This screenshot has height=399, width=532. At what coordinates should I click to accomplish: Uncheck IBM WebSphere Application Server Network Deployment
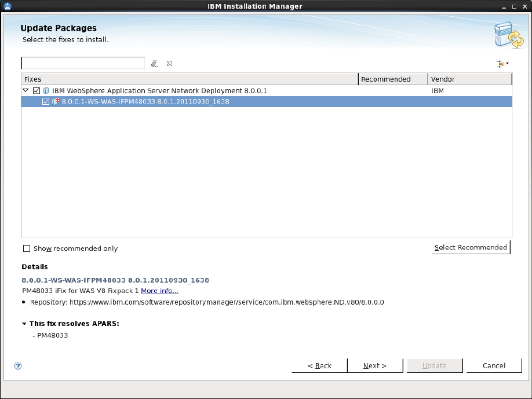click(x=37, y=90)
